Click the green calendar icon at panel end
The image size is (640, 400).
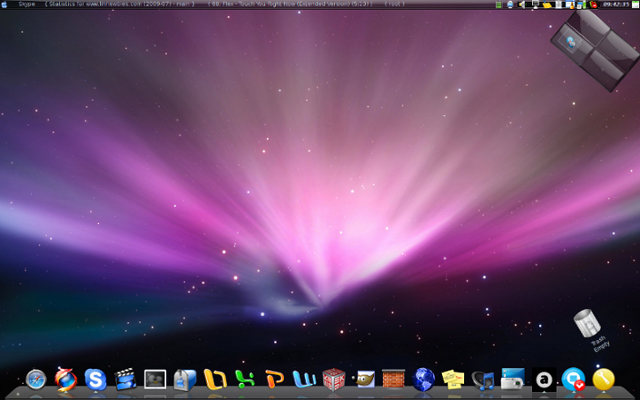pyautogui.click(x=635, y=3)
